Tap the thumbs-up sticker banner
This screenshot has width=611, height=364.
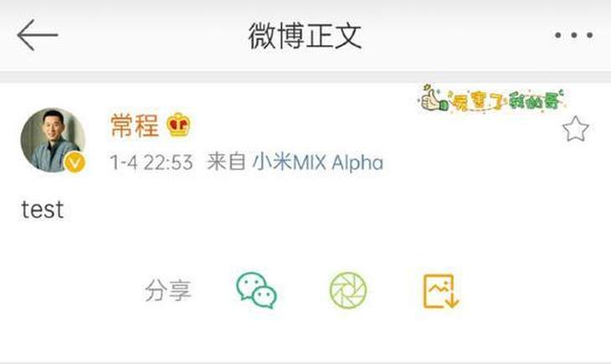(x=492, y=99)
